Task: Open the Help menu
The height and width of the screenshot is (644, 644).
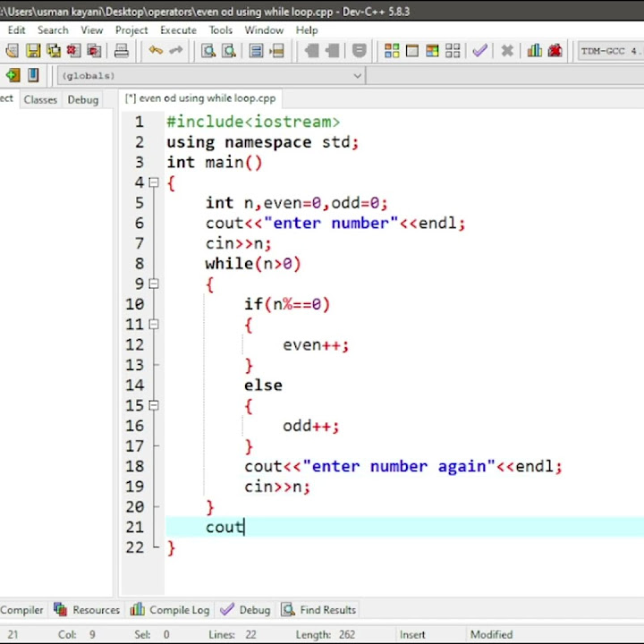Action: tap(307, 30)
